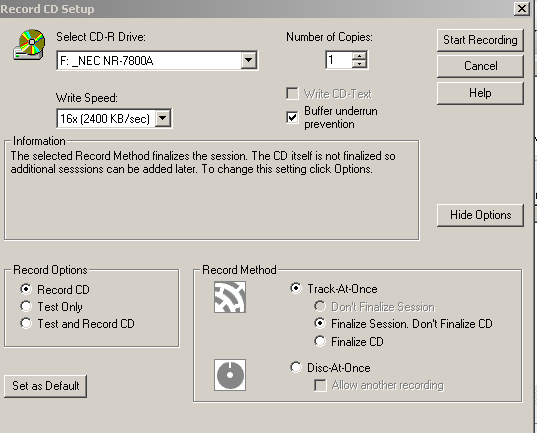Close the Record CD Setup dialog
537x433 pixels.
(522, 9)
